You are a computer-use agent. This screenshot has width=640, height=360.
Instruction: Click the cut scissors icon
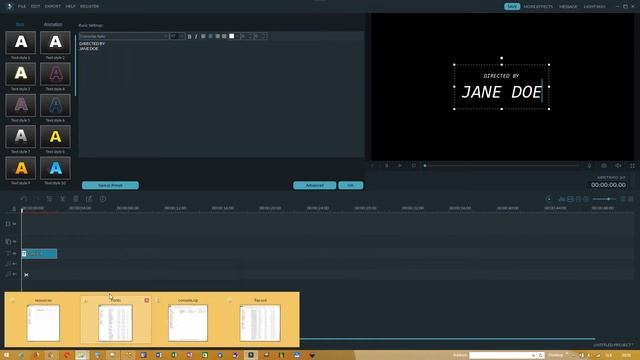62,199
